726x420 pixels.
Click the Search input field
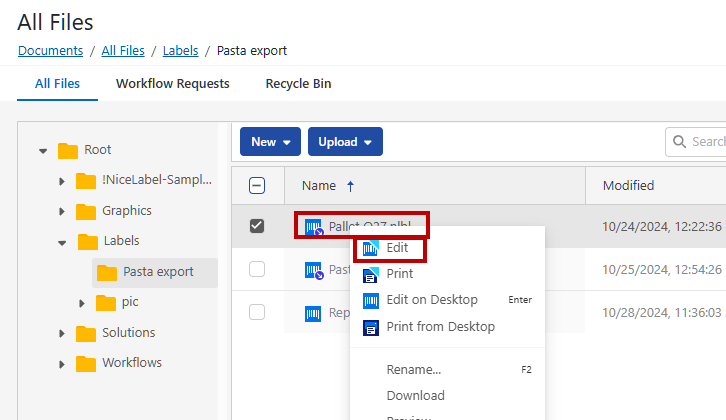(x=695, y=142)
